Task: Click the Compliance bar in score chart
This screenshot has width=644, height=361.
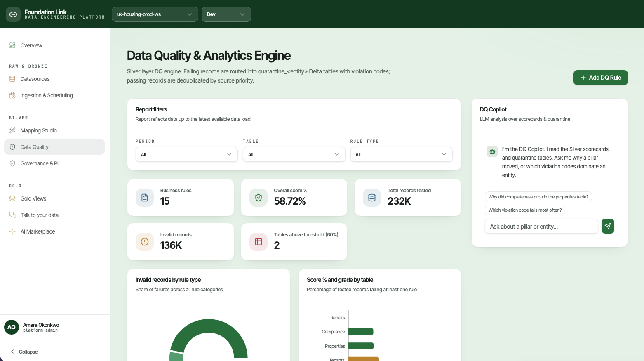Action: (361, 332)
